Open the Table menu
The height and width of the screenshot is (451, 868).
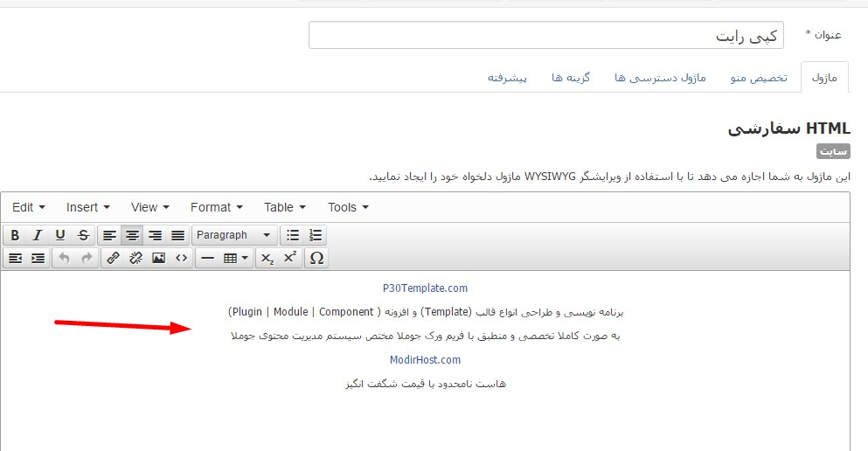coord(285,207)
